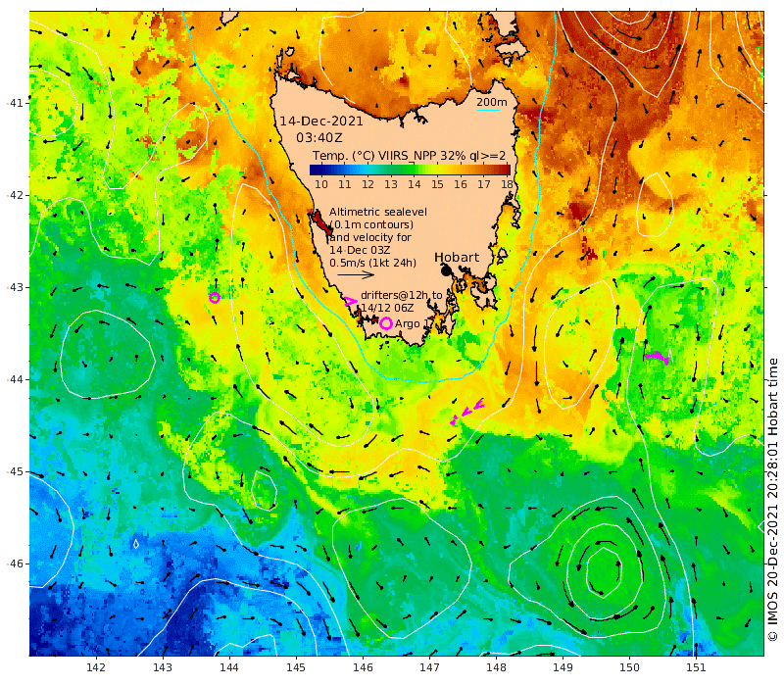
Task: Click the '200m' contour label
Action: pos(492,102)
